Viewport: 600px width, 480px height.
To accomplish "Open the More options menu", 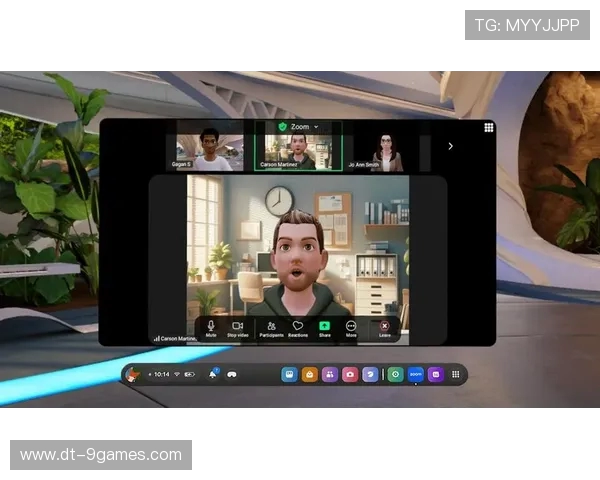I will (x=351, y=328).
